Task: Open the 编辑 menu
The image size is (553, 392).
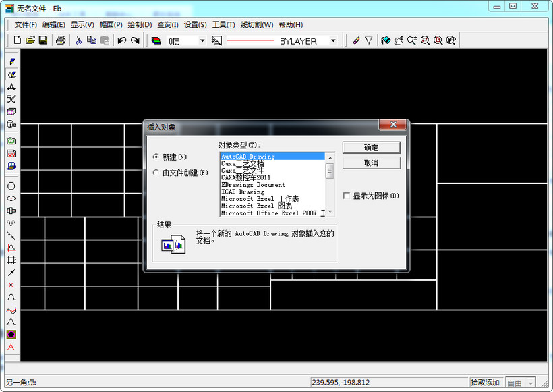Action: pos(53,25)
